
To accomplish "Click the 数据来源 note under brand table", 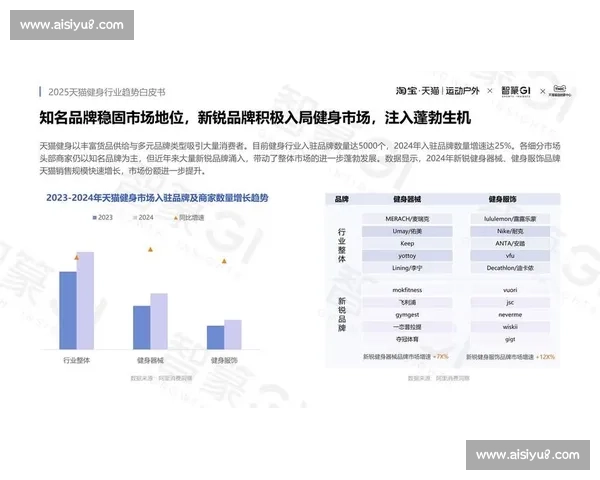I will point(439,378).
